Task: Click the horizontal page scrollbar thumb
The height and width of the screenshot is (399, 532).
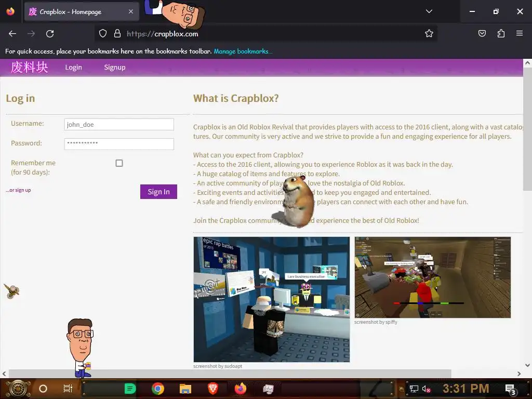Action: (x=230, y=374)
